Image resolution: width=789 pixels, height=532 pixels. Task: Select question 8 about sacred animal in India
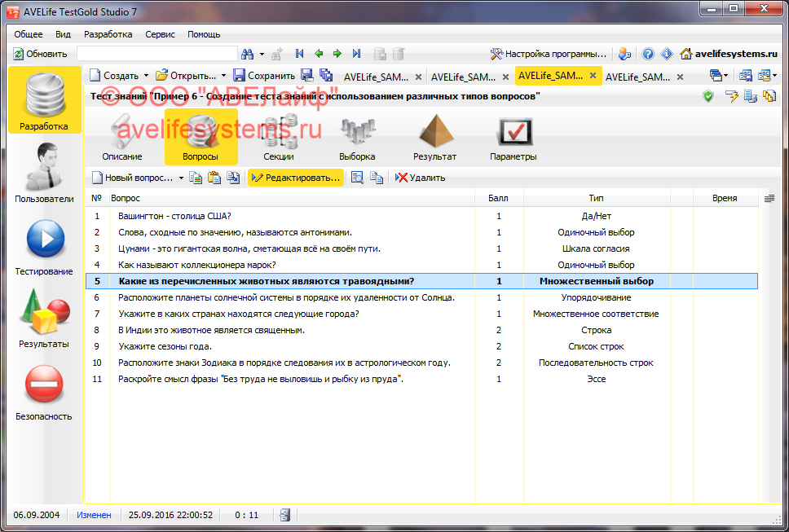(x=211, y=330)
